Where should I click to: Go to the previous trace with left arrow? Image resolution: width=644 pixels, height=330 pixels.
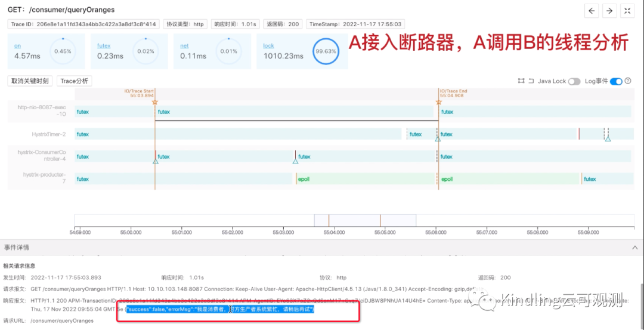point(592,11)
